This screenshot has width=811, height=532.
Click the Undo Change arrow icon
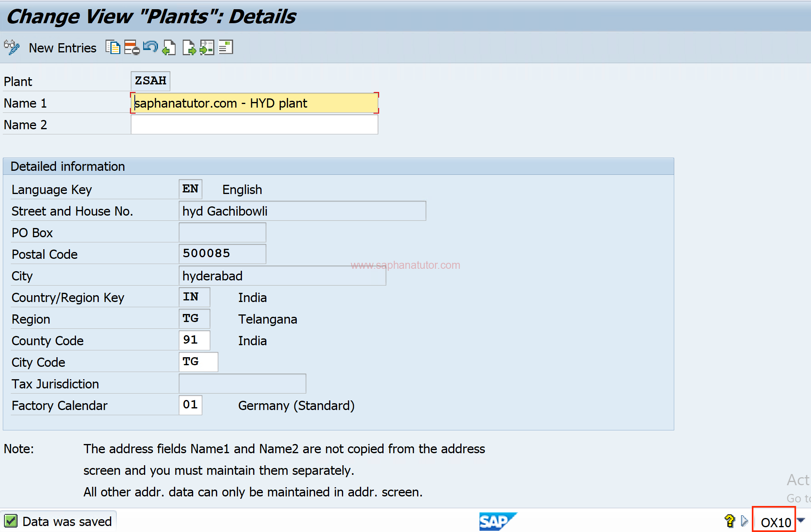pos(150,47)
